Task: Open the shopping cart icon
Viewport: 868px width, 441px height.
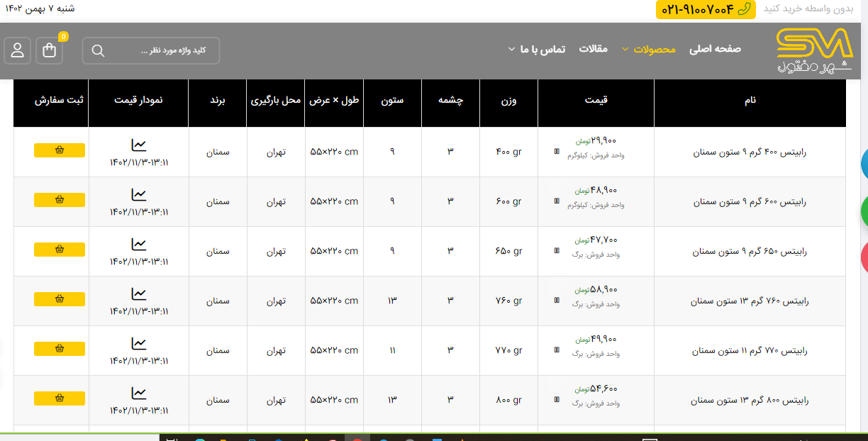Action: click(x=50, y=50)
